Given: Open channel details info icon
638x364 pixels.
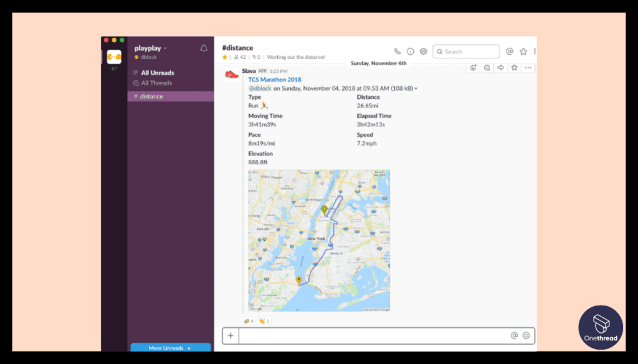Looking at the screenshot, I should click(x=410, y=52).
